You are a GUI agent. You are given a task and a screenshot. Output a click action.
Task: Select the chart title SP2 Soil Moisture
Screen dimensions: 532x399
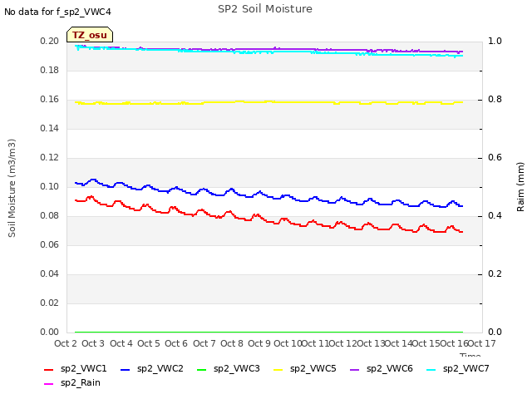[x=265, y=9]
